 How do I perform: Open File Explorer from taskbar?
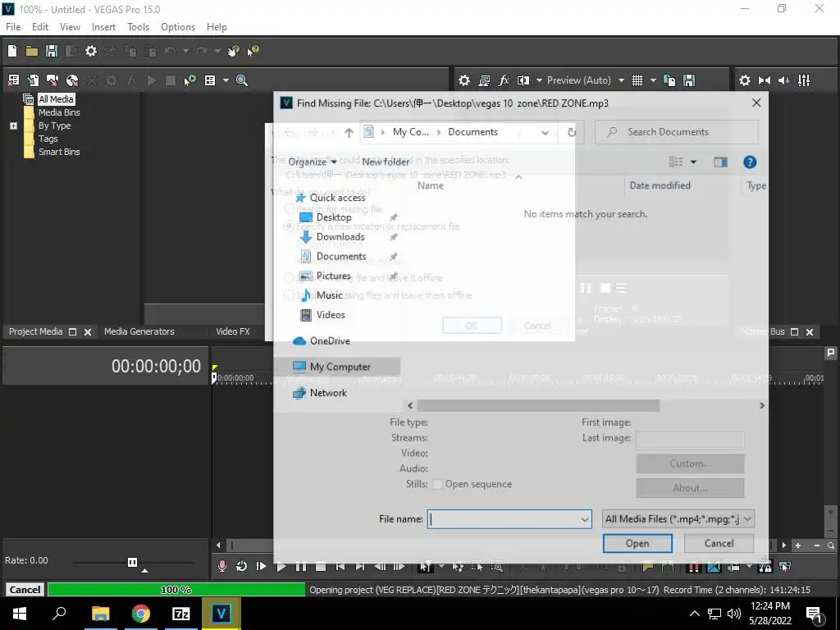pyautogui.click(x=101, y=614)
